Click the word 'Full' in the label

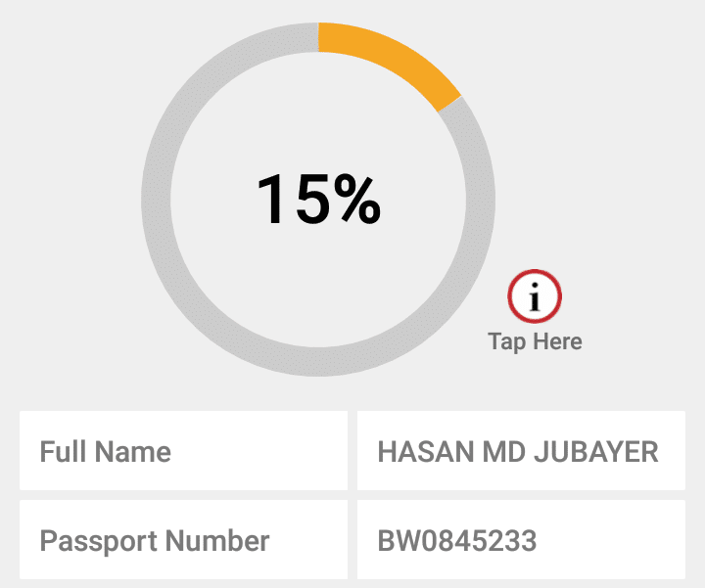(x=63, y=452)
